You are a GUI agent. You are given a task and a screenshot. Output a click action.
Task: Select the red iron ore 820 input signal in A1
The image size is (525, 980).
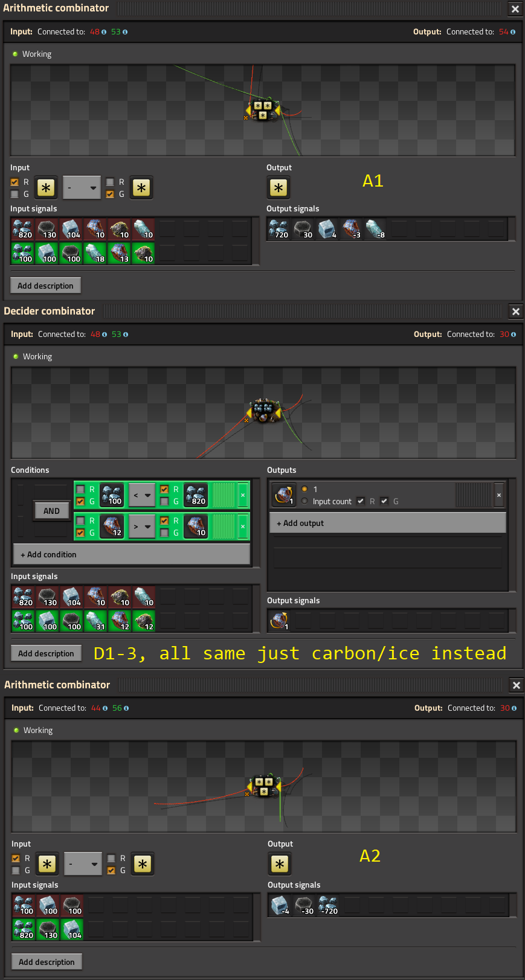click(23, 229)
